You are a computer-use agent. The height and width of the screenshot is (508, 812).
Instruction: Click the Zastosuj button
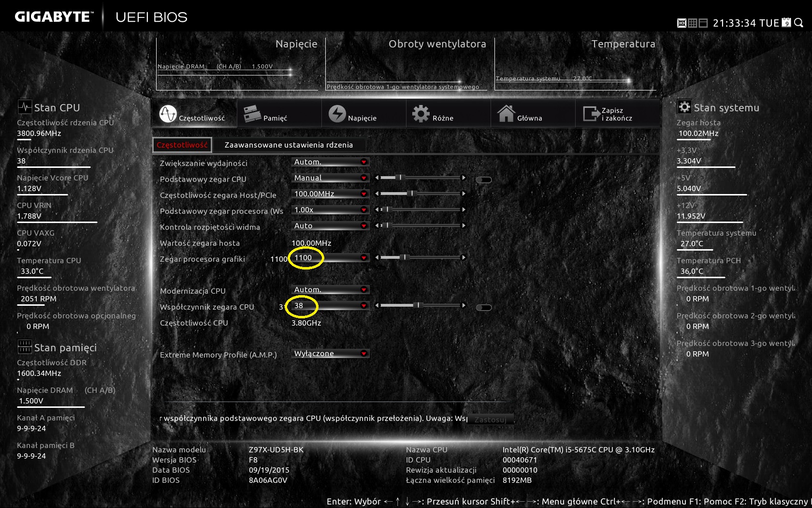490,419
